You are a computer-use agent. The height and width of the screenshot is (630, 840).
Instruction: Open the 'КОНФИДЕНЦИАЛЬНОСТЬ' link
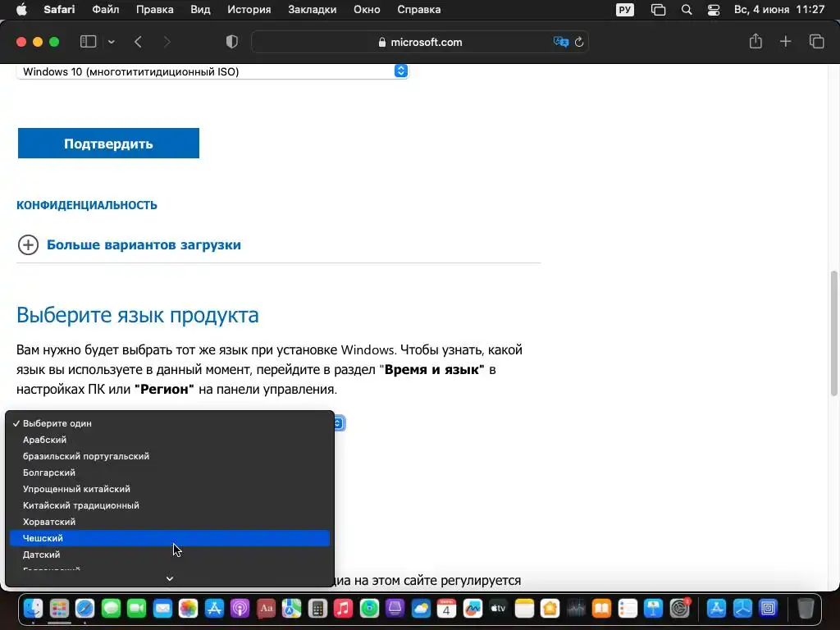[x=87, y=205]
